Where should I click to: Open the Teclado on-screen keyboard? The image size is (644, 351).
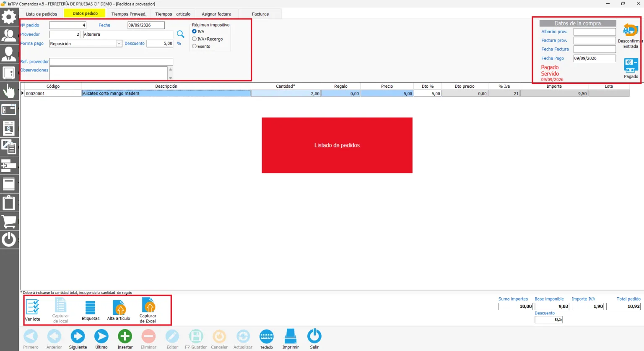pos(267,339)
